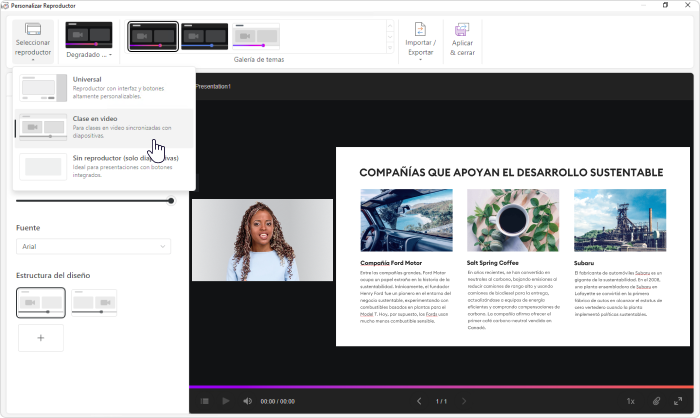Select video-left layout structure
Screen dimensions: 700x418
coord(41,303)
